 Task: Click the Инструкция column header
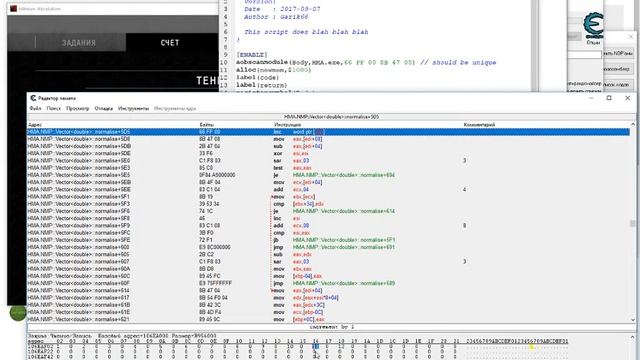tap(287, 124)
